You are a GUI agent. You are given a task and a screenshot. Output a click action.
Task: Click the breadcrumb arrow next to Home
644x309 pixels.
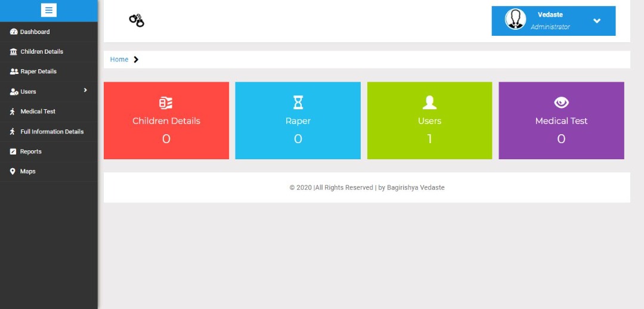click(x=136, y=60)
